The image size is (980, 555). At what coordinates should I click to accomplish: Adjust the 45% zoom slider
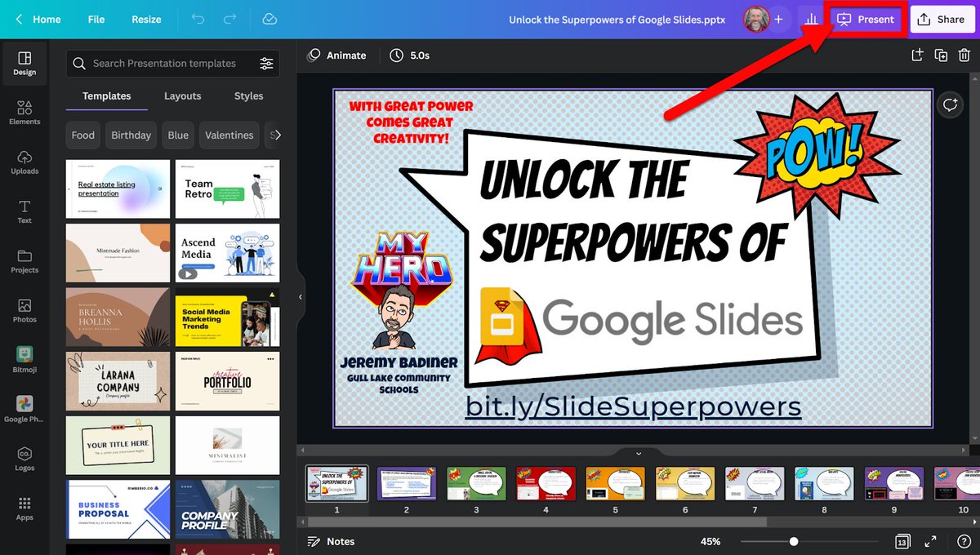pos(794,540)
